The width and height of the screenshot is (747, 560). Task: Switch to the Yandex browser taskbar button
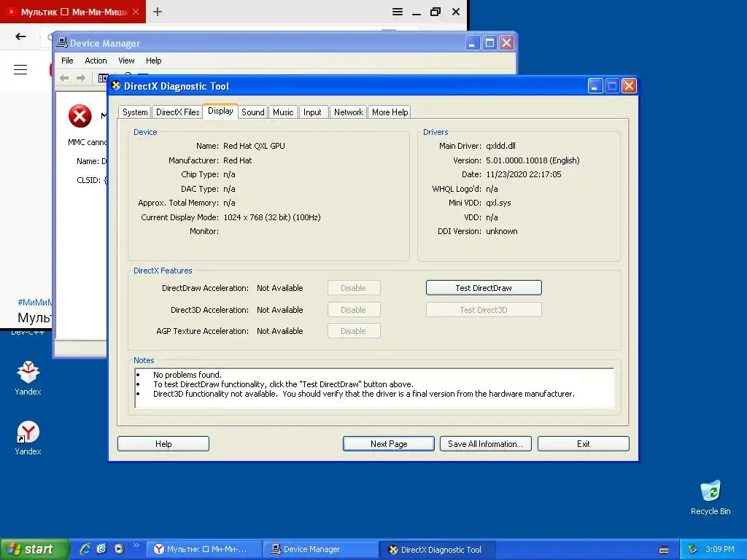click(x=204, y=550)
